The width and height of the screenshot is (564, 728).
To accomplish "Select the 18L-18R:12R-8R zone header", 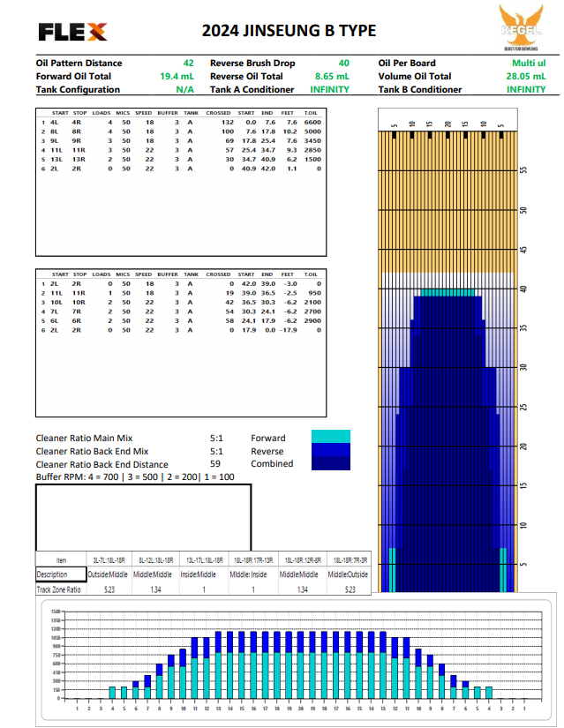I will click(x=303, y=560).
